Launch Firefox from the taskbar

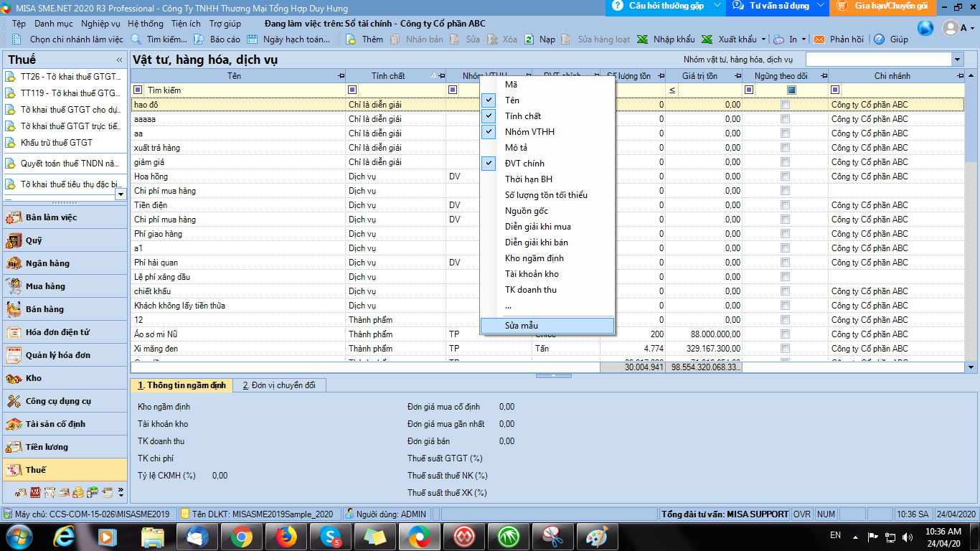click(x=286, y=536)
